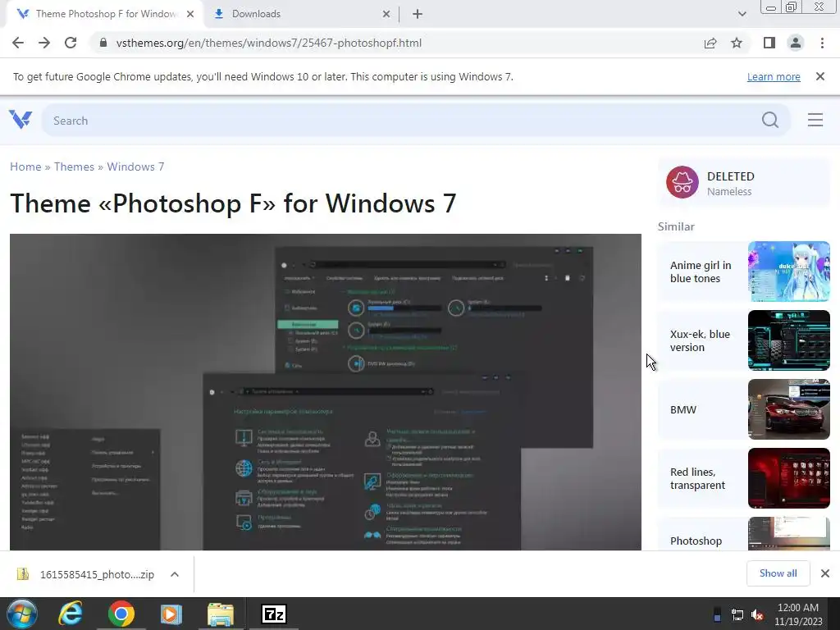The width and height of the screenshot is (840, 630).
Task: Click in the site Search field
Action: tap(402, 120)
